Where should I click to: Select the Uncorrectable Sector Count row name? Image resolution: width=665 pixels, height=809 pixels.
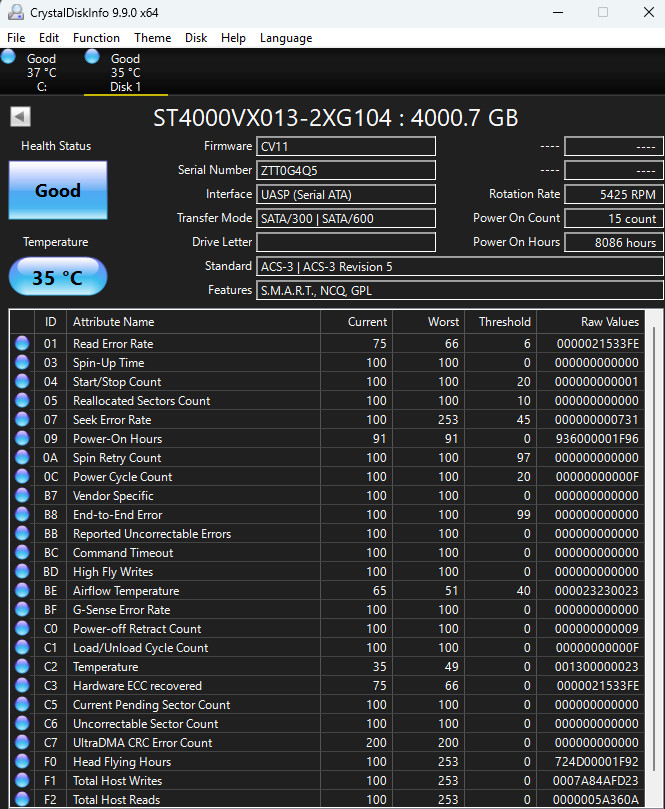(x=145, y=723)
